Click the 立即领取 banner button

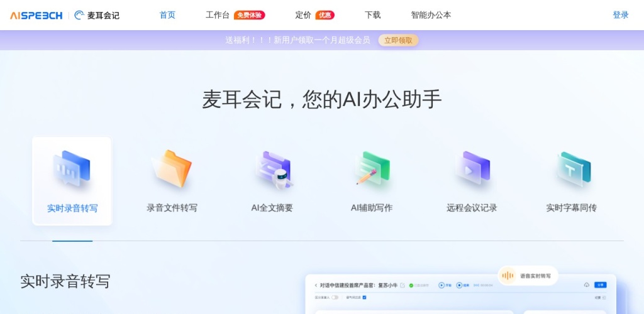pos(398,40)
